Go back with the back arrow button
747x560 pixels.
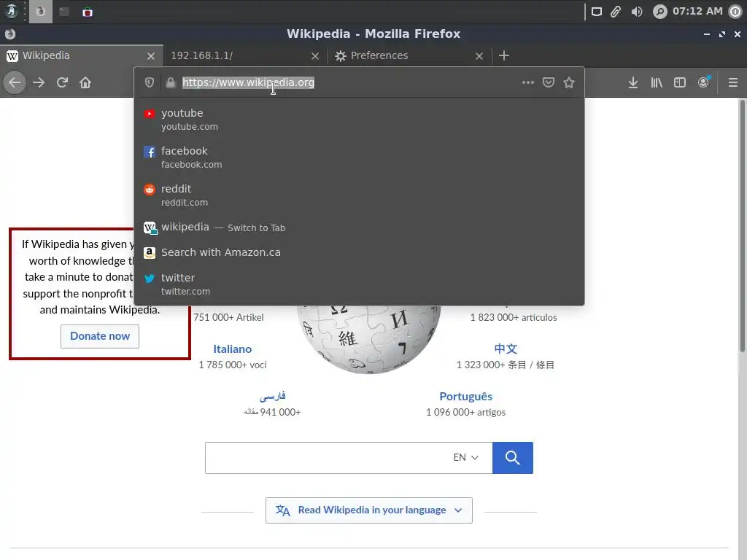coord(15,82)
